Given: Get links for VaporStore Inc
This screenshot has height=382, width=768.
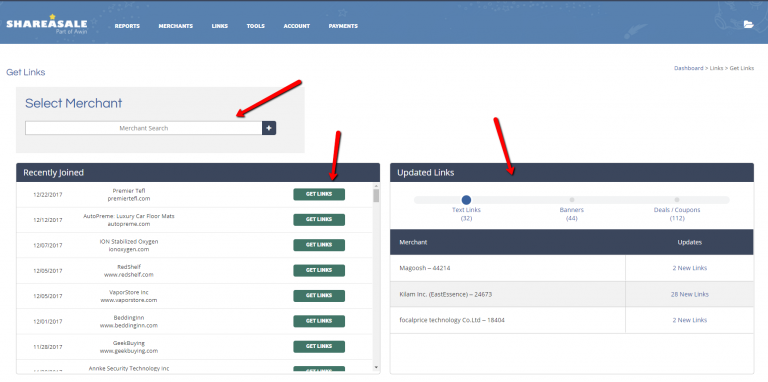Looking at the screenshot, I should [x=319, y=296].
